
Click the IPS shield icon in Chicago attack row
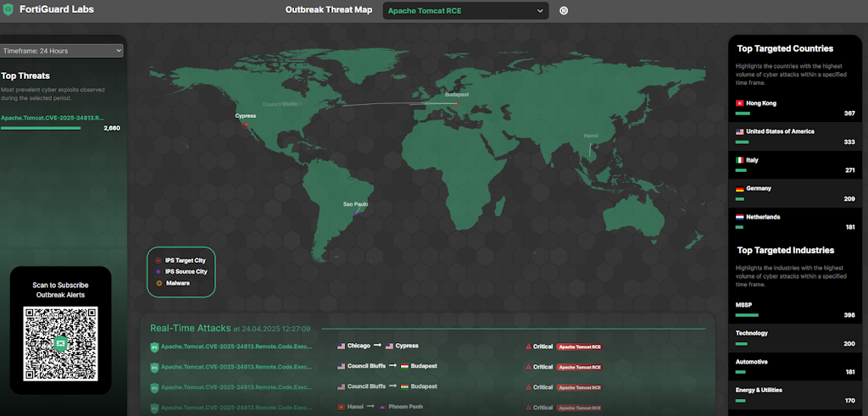coord(154,347)
